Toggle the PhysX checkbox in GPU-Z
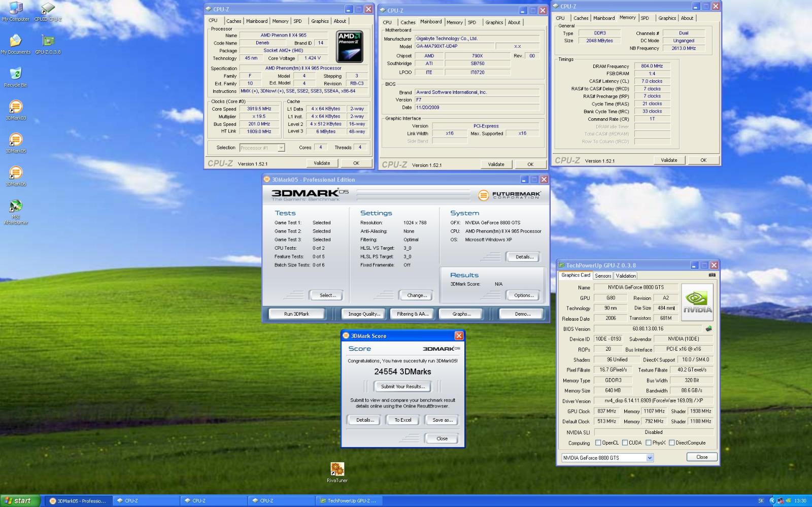The image size is (812, 507). point(648,443)
